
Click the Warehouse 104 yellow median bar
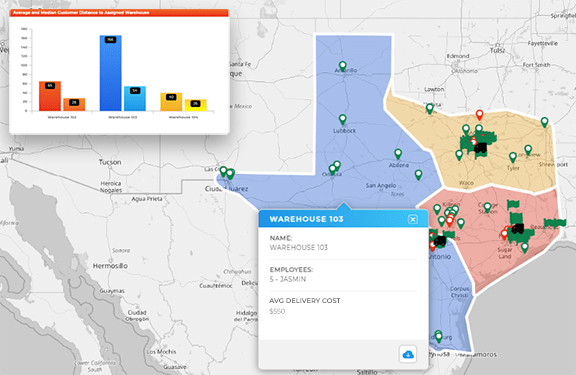[x=195, y=105]
